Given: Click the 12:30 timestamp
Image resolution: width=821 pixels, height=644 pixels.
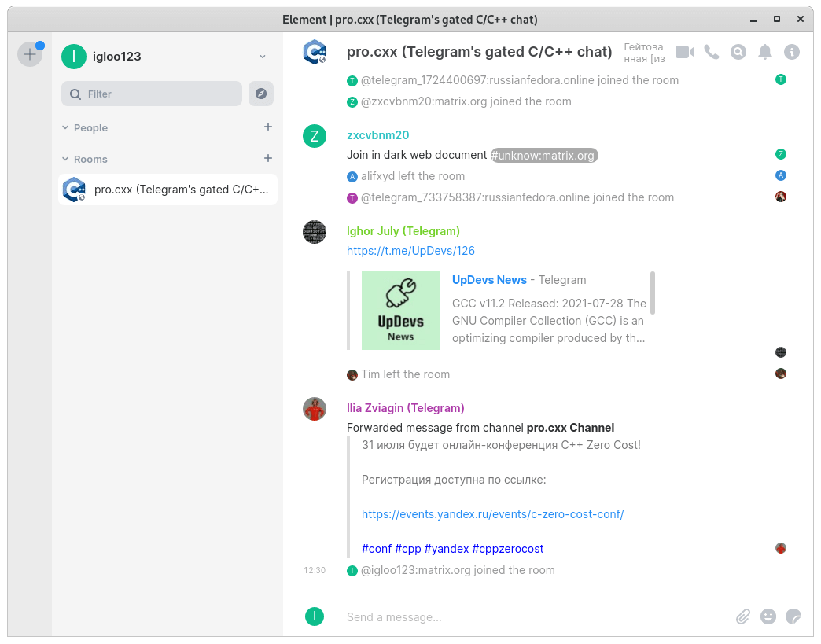Looking at the screenshot, I should pos(315,570).
